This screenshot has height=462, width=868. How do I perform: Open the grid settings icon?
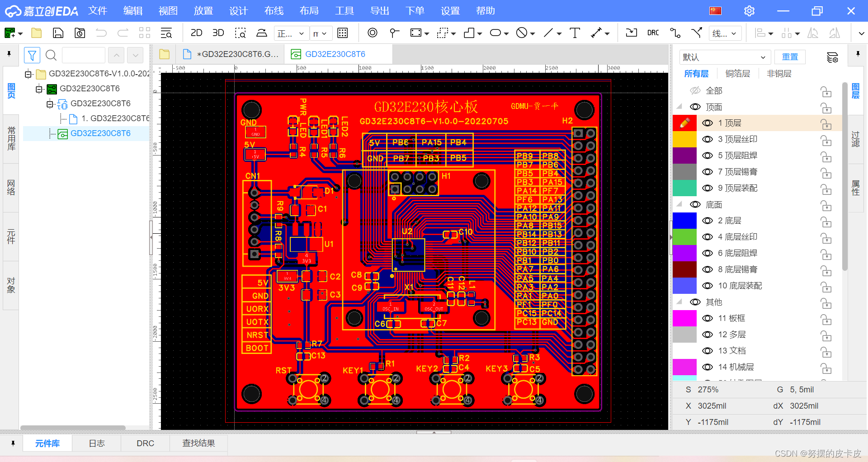(342, 33)
